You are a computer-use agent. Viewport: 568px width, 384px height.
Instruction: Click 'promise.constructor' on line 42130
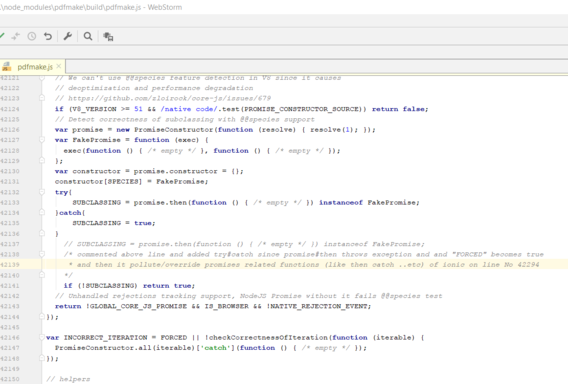coord(175,171)
